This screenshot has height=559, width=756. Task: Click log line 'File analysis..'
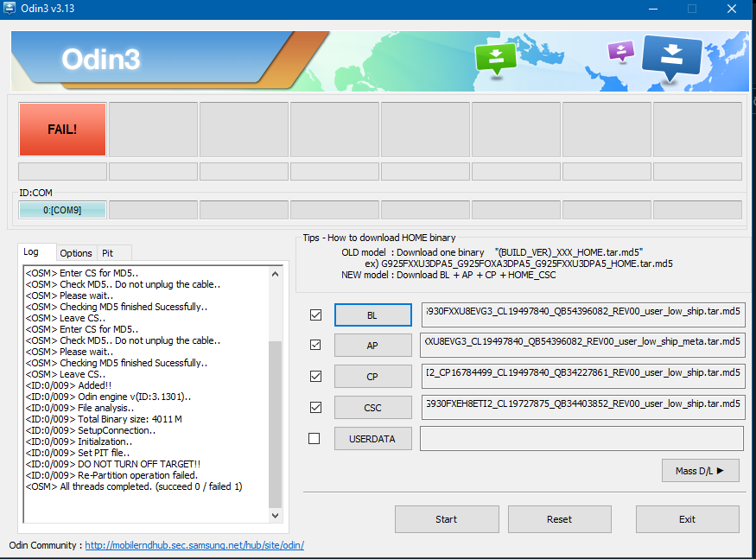coord(79,408)
